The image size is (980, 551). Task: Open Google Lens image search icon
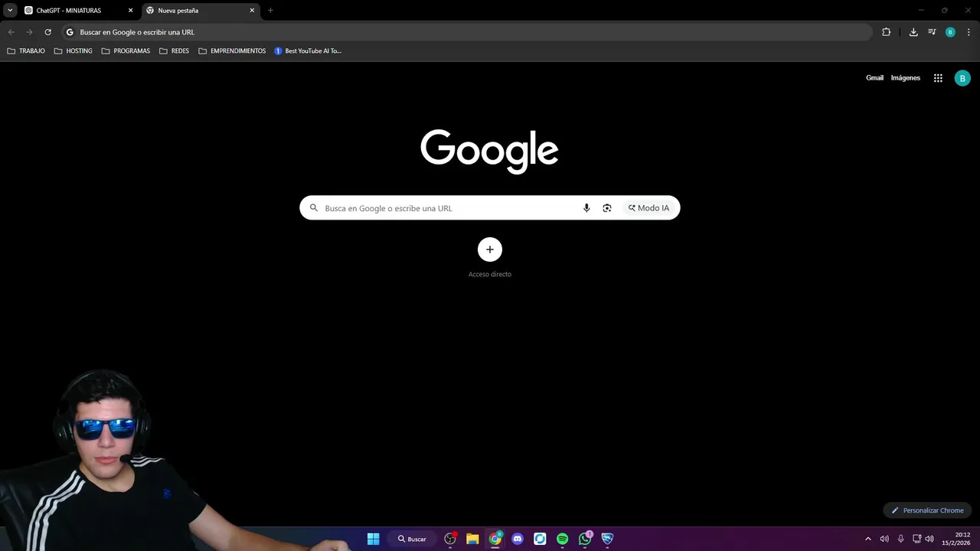pos(607,208)
